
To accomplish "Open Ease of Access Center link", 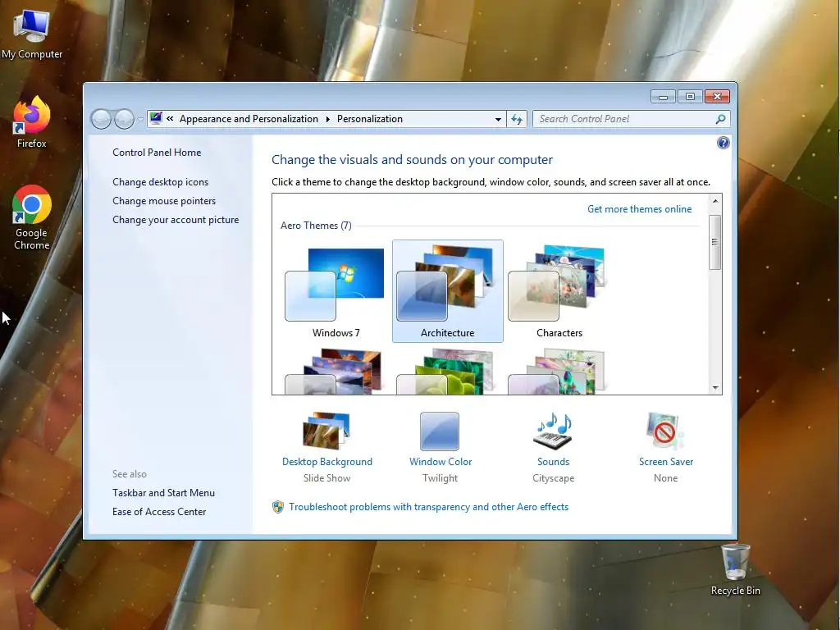I will coord(159,512).
